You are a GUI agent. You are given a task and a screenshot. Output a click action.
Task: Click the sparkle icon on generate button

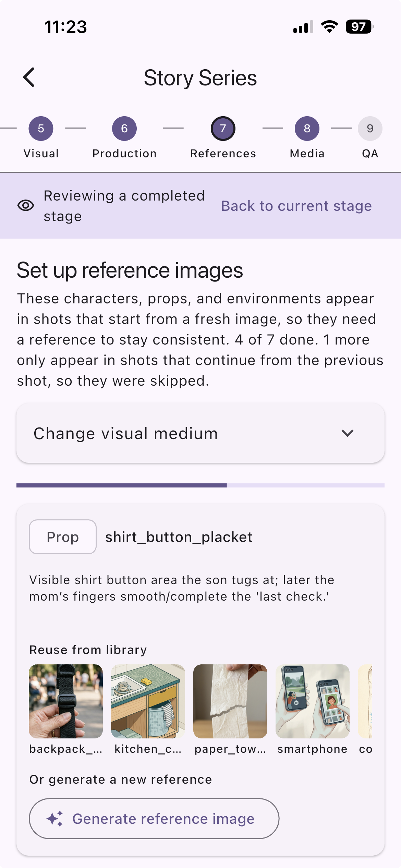[x=55, y=819]
